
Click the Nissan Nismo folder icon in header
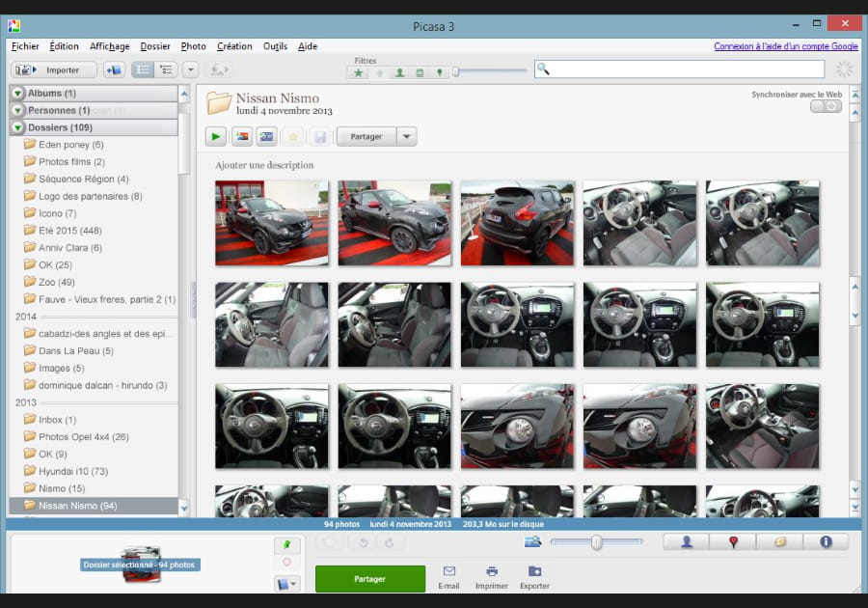(x=219, y=103)
